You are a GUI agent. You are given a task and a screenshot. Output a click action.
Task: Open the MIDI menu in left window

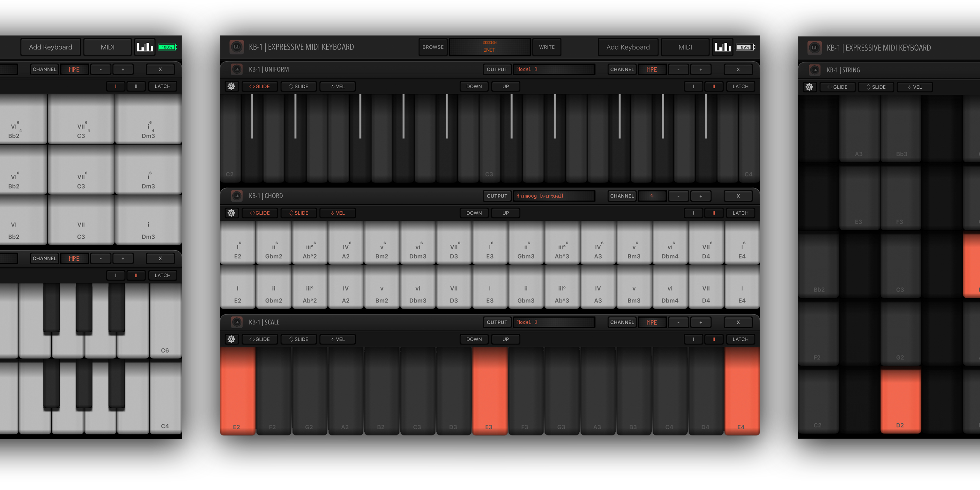tap(108, 47)
